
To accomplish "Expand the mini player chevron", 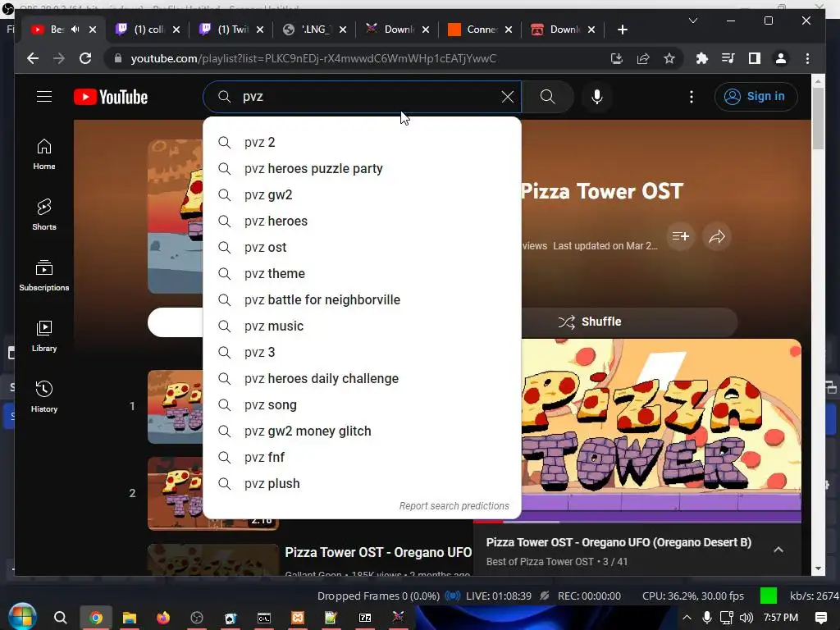I will (x=778, y=550).
